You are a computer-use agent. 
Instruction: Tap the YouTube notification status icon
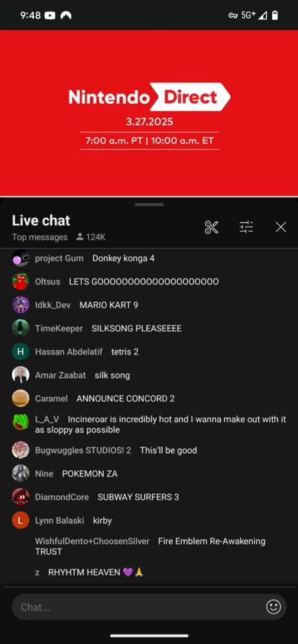pyautogui.click(x=50, y=15)
